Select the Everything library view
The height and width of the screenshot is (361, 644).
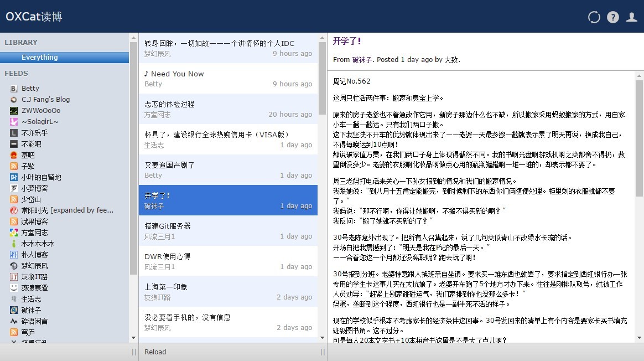(39, 57)
